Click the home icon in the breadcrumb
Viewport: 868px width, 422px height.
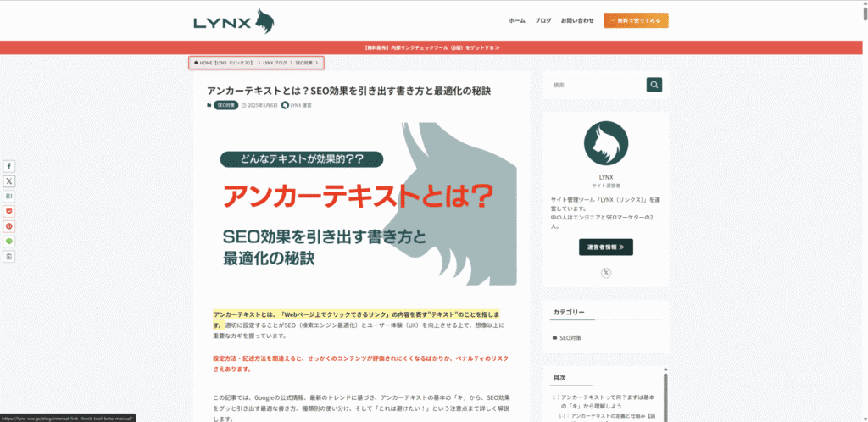196,63
